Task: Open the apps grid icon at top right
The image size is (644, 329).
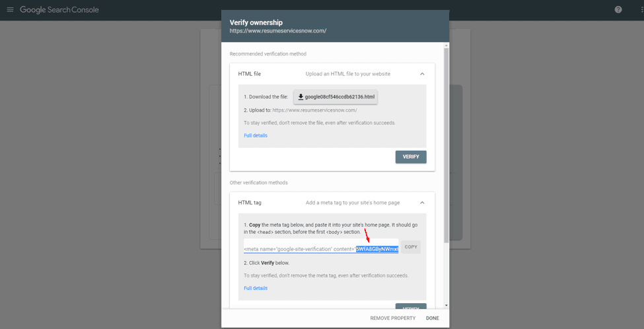Action: pyautogui.click(x=641, y=9)
